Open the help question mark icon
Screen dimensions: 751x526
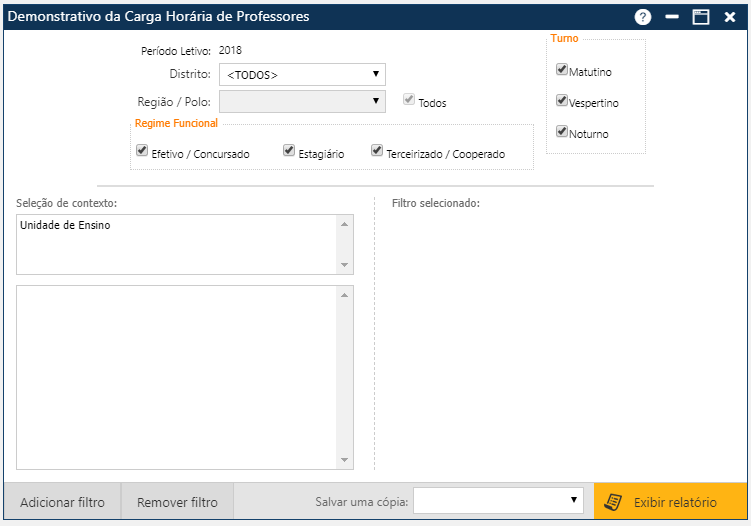643,17
